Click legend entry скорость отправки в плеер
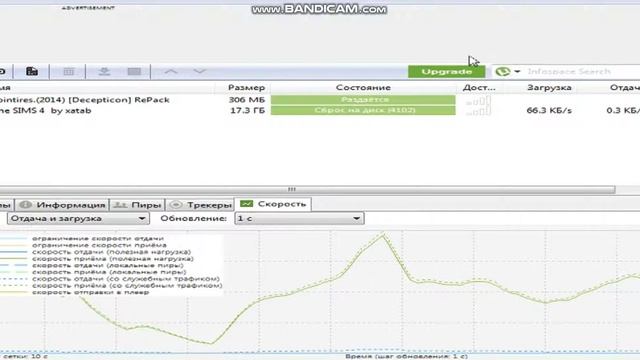Image resolution: width=640 pixels, height=360 pixels. coord(91,292)
